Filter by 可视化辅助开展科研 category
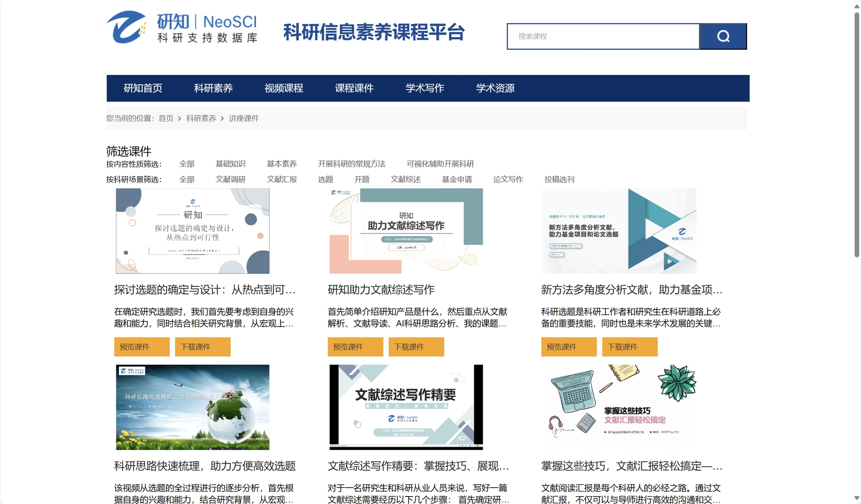The image size is (861, 504). click(x=440, y=164)
